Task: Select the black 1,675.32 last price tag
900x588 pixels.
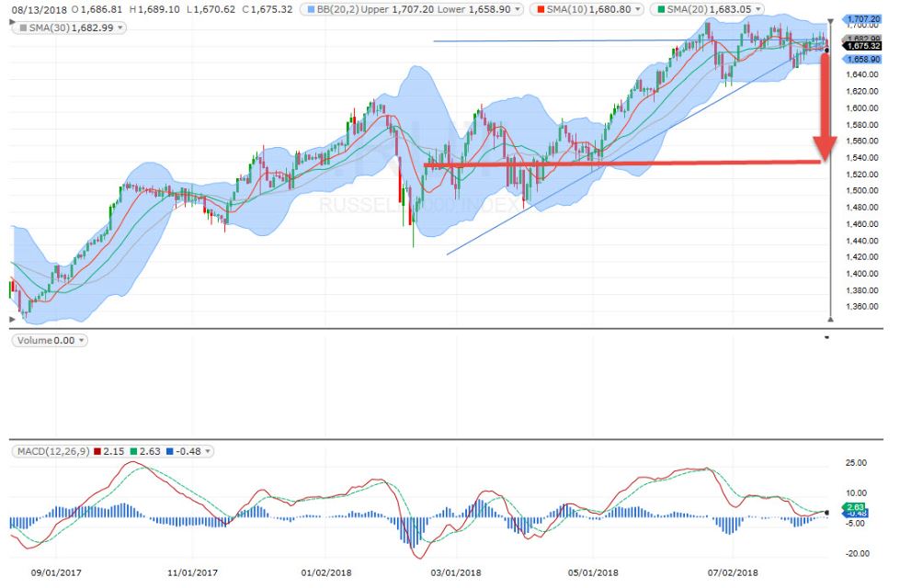Action: click(x=862, y=46)
